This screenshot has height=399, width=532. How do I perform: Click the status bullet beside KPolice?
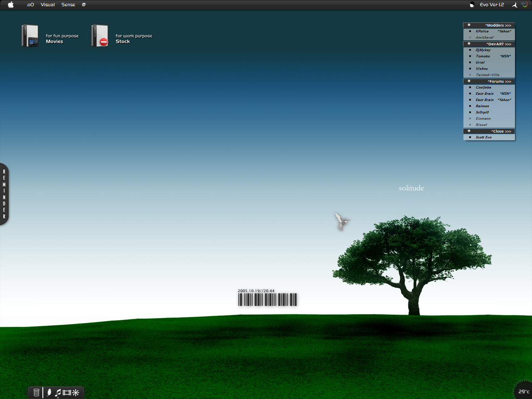(470, 31)
